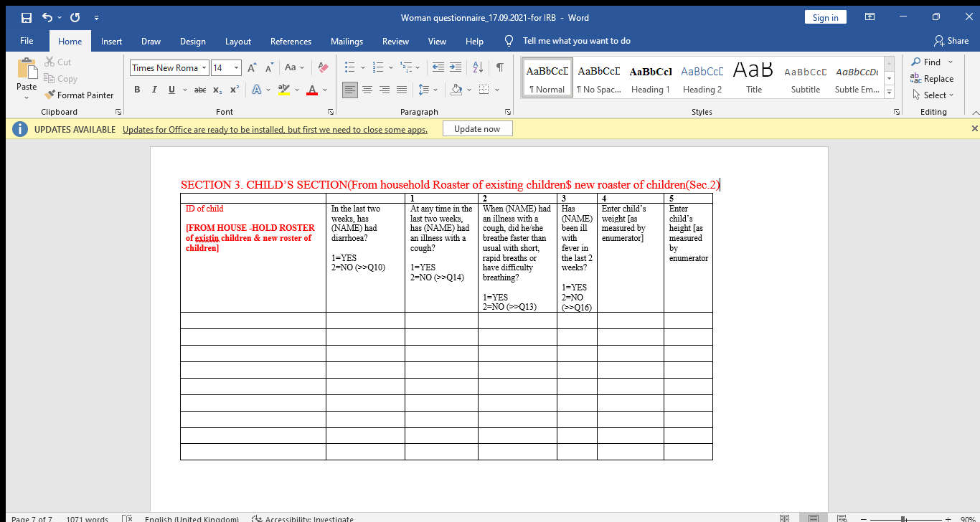
Task: Open the Ribbon Display Options icon
Action: pos(870,17)
